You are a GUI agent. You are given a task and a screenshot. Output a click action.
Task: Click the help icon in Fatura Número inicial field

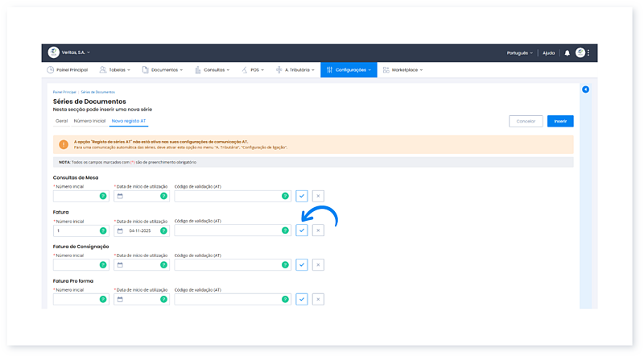tap(103, 230)
